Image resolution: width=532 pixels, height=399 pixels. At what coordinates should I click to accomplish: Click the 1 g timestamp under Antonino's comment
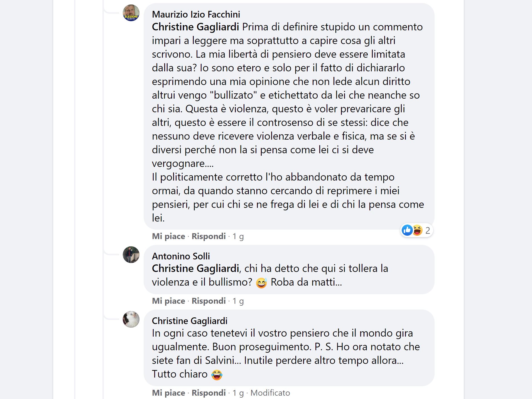tap(238, 301)
